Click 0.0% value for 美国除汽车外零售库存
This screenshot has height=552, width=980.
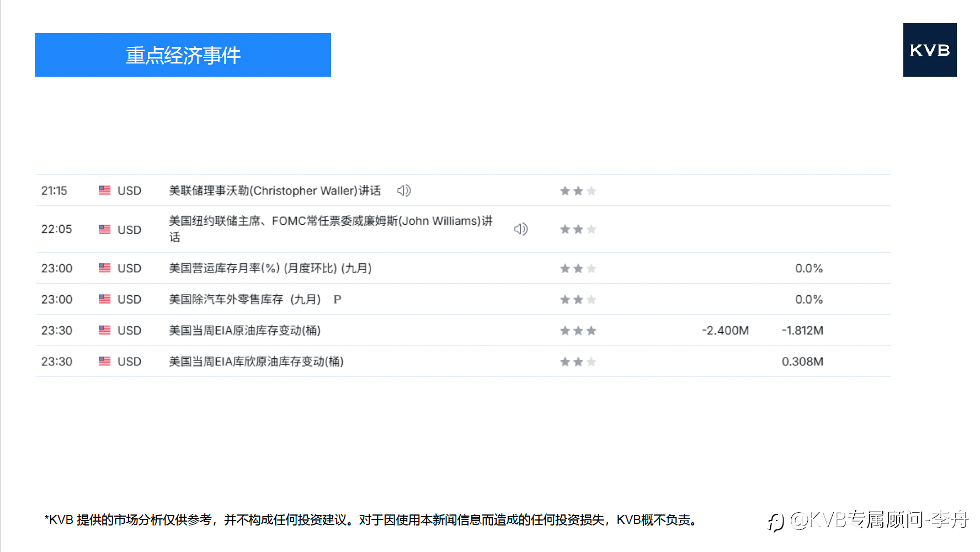coord(809,299)
